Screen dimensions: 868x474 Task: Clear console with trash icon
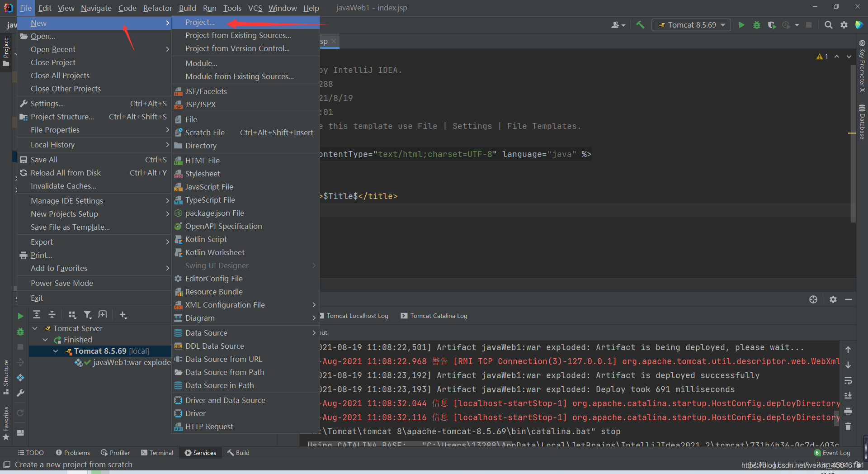pos(848,427)
